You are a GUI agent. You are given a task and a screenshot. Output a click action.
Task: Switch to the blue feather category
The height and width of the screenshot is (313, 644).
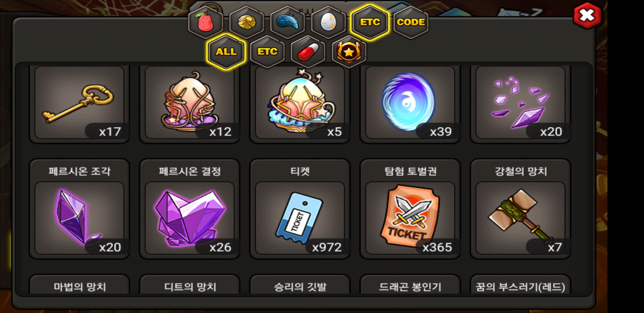[x=288, y=22]
